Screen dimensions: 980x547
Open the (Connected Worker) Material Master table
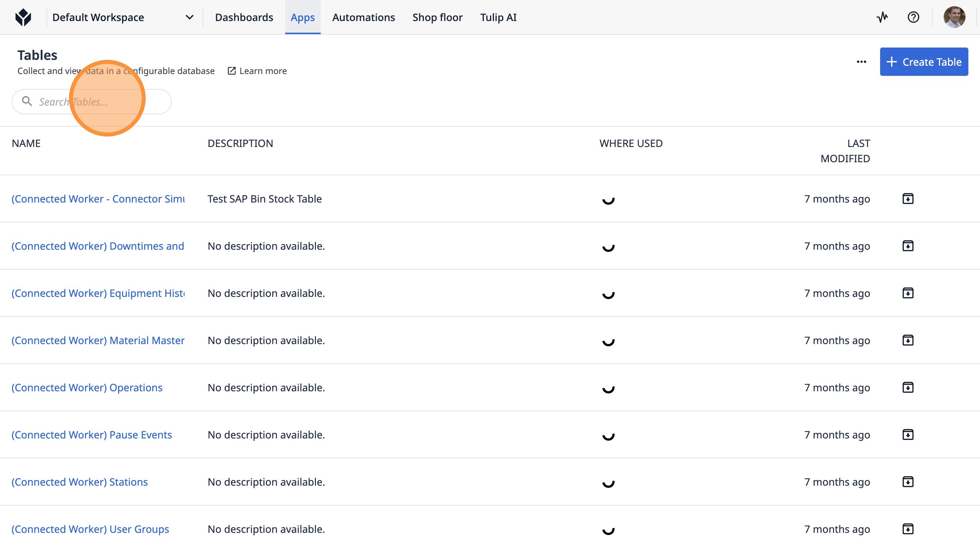point(98,340)
